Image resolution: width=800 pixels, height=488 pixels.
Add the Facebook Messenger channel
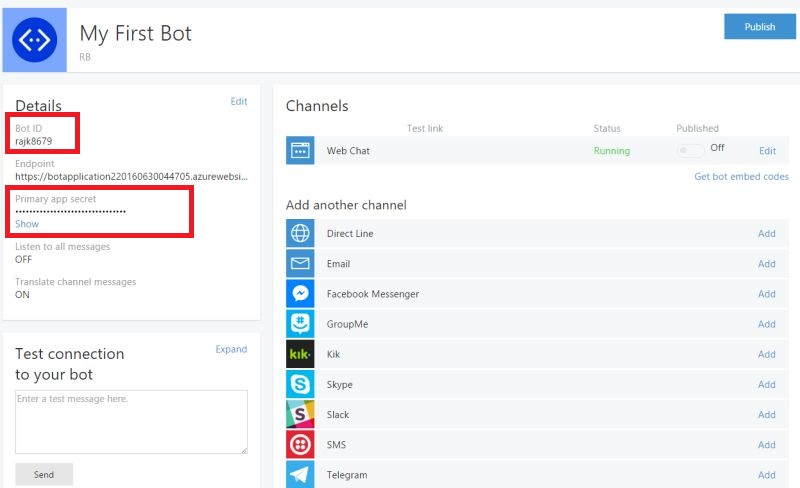point(767,294)
